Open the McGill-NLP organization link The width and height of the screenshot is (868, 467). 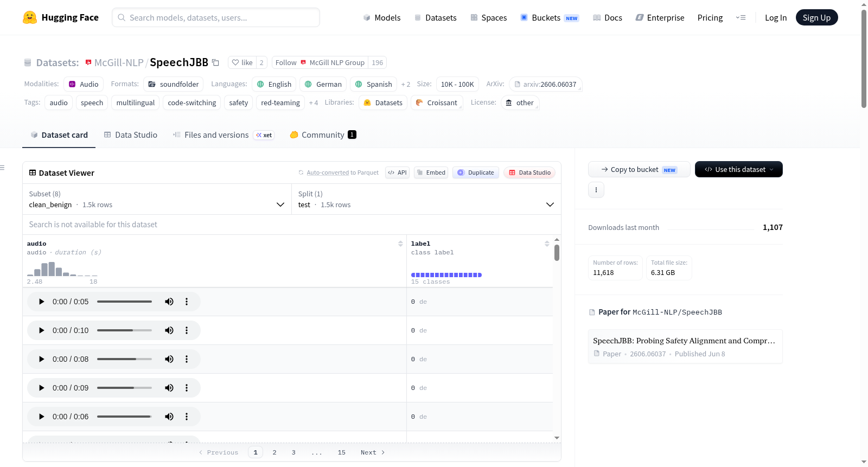(x=119, y=62)
